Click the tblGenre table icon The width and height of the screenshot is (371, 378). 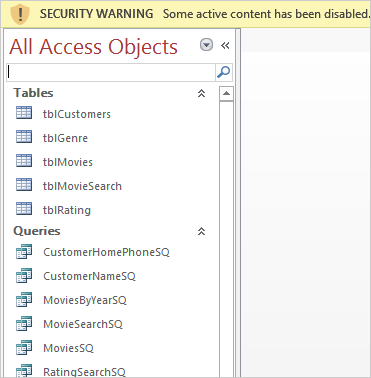pos(24,137)
